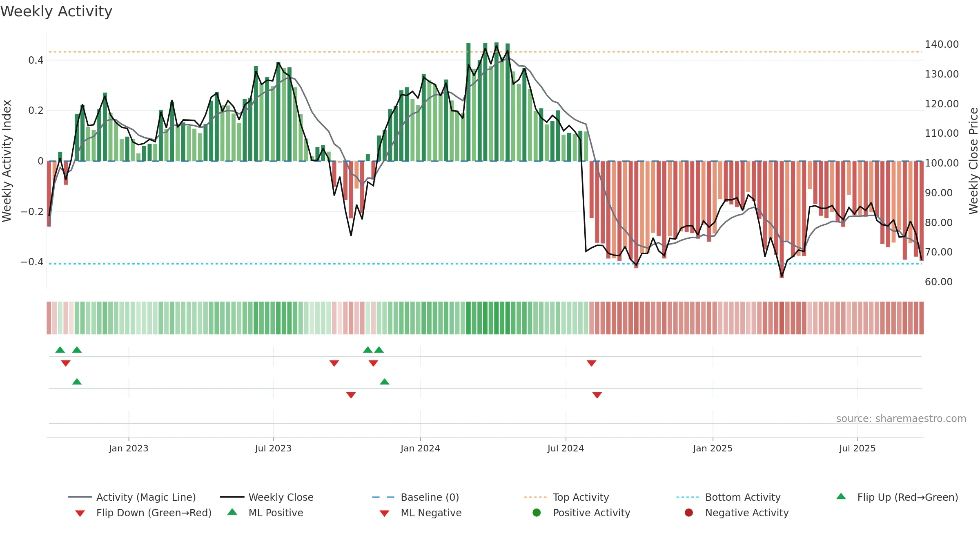Click the −0.2 activity index tick label
The height and width of the screenshot is (551, 980).
coord(32,211)
